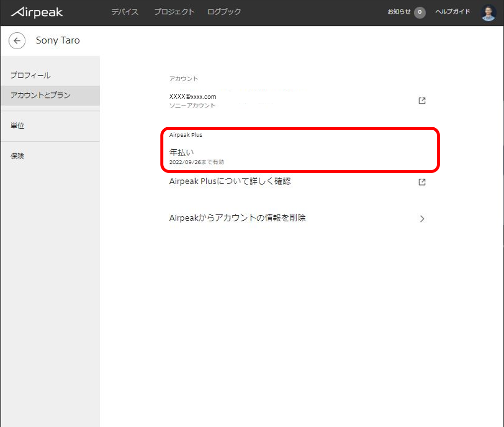504x427 pixels.
Task: Open the デバイス menu
Action: point(125,12)
